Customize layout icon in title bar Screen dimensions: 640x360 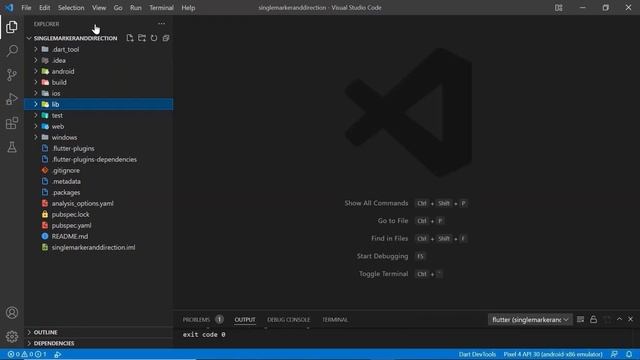point(558,8)
